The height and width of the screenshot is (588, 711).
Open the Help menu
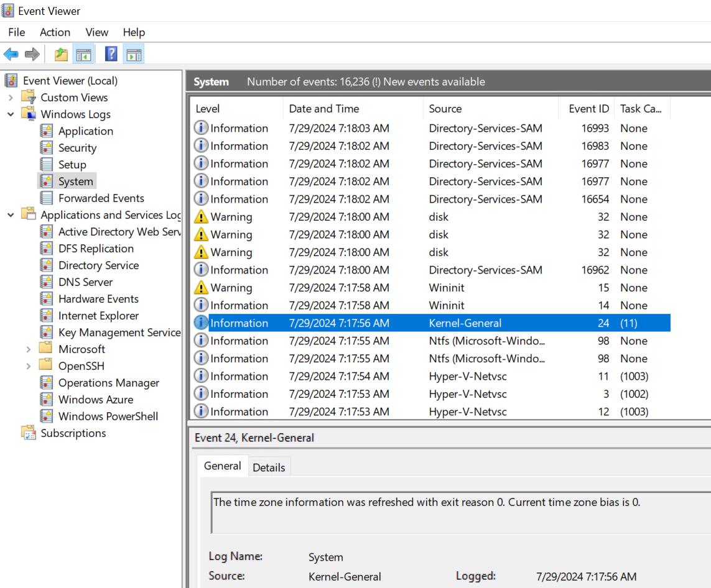134,32
